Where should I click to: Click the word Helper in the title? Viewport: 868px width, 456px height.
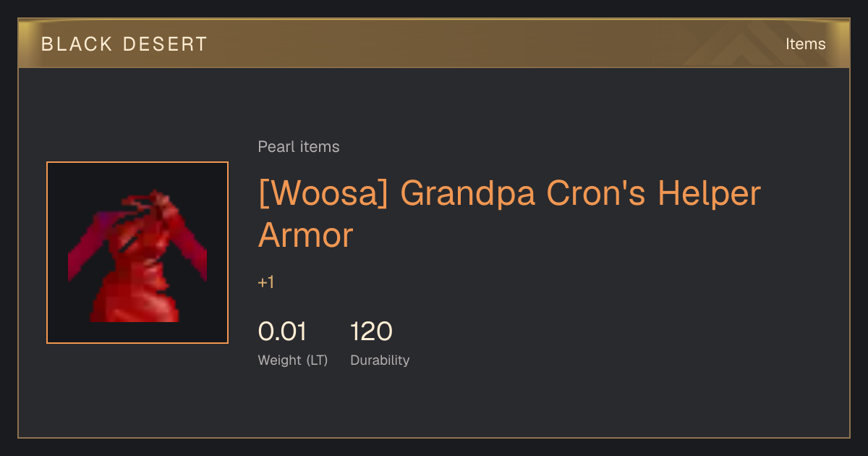pos(709,194)
